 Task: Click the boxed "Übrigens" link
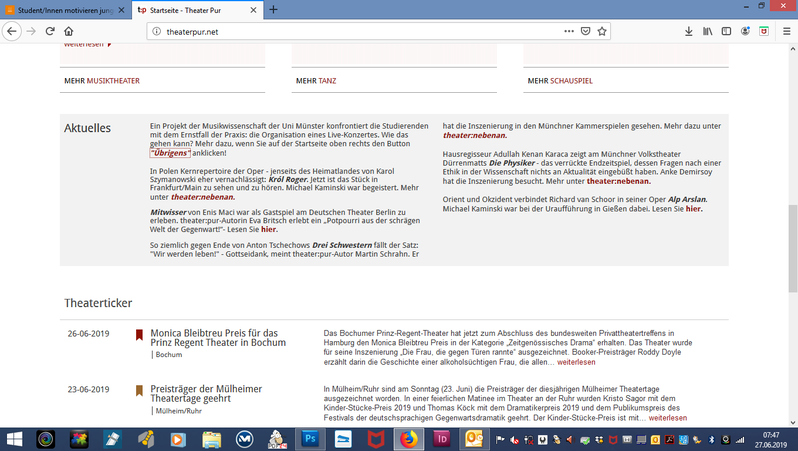(170, 153)
